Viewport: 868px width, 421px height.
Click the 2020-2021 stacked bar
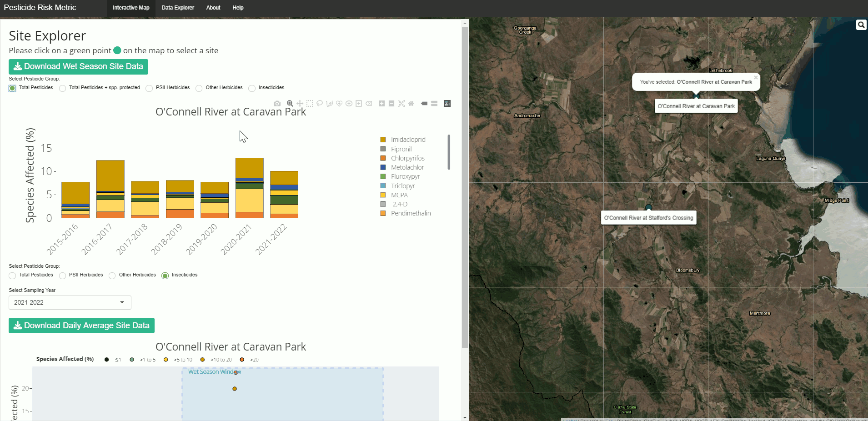click(x=250, y=188)
